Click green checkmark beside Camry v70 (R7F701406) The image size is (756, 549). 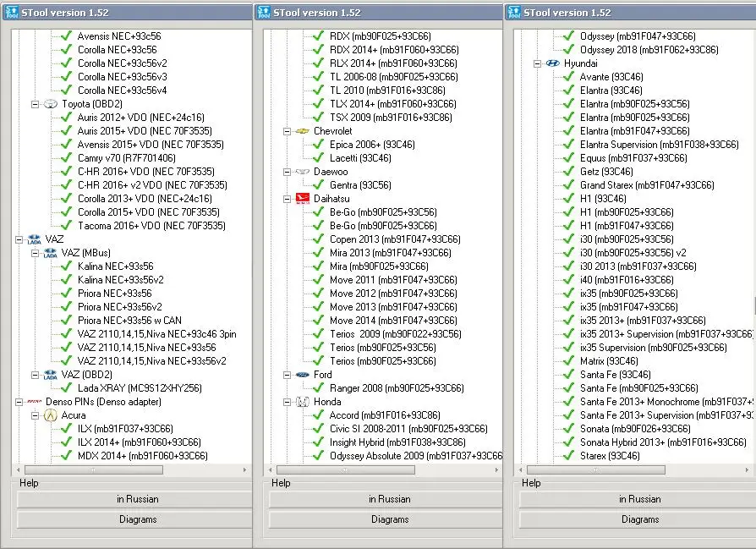(67, 157)
